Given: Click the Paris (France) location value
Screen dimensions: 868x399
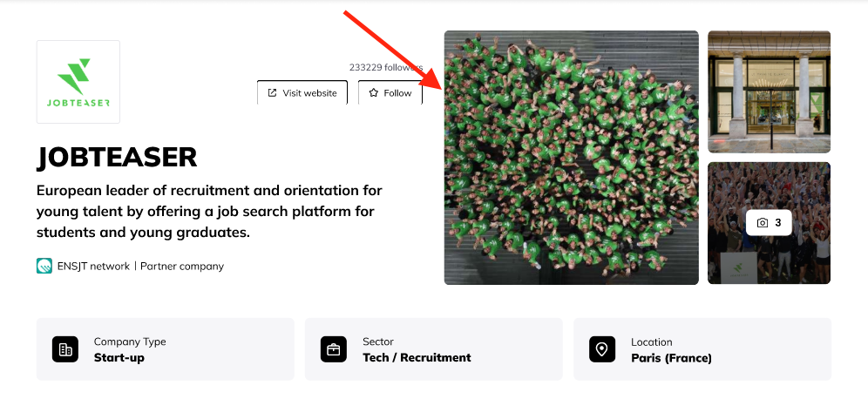Looking at the screenshot, I should (671, 357).
